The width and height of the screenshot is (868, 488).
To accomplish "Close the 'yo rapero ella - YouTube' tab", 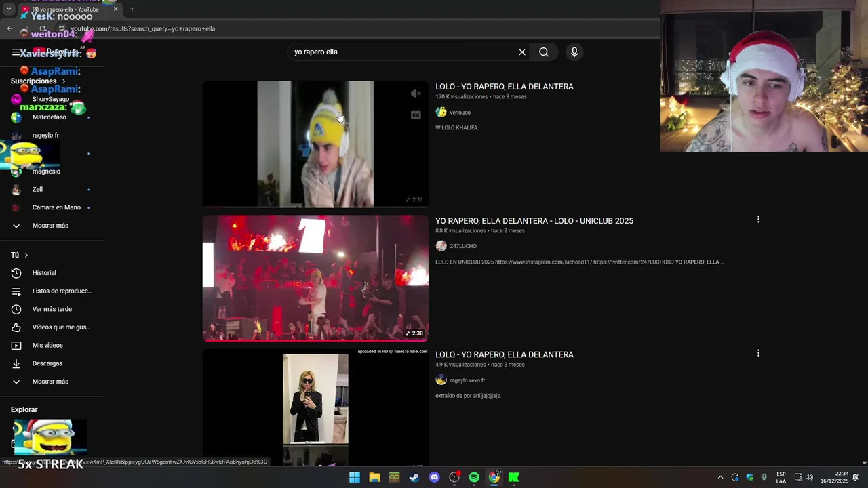I will point(115,9).
